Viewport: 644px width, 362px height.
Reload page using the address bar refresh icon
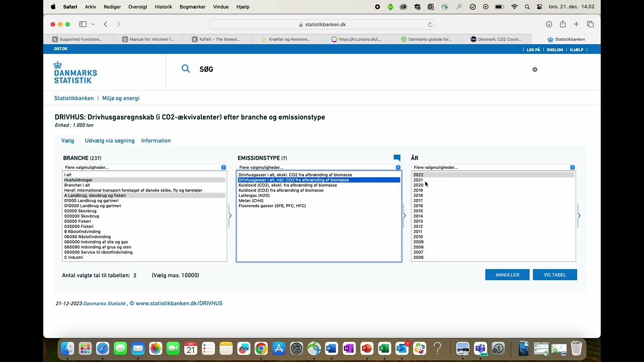[x=430, y=24]
